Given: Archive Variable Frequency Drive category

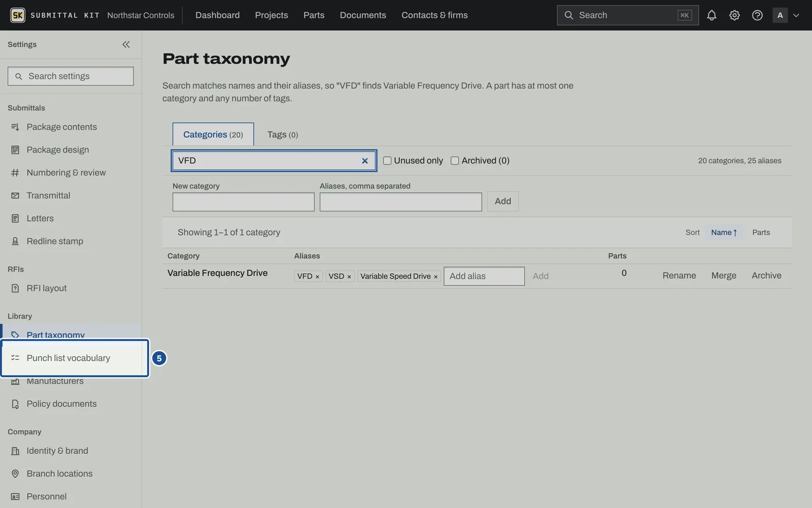Looking at the screenshot, I should coord(766,275).
